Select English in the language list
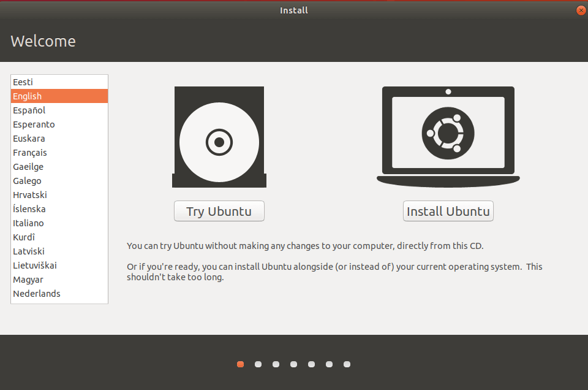The width and height of the screenshot is (588, 390). coord(59,96)
